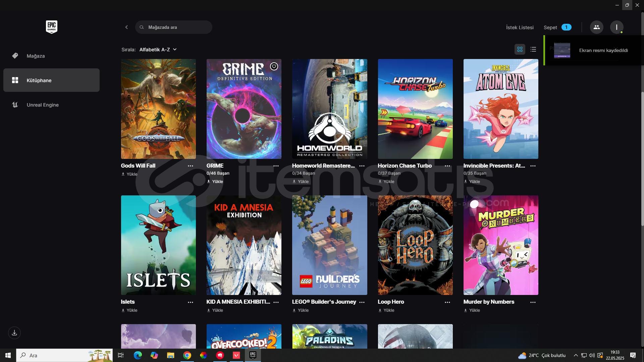This screenshot has height=362, width=644.
Task: Install LEGO Builder's Journey via Yükle
Action: [301, 310]
